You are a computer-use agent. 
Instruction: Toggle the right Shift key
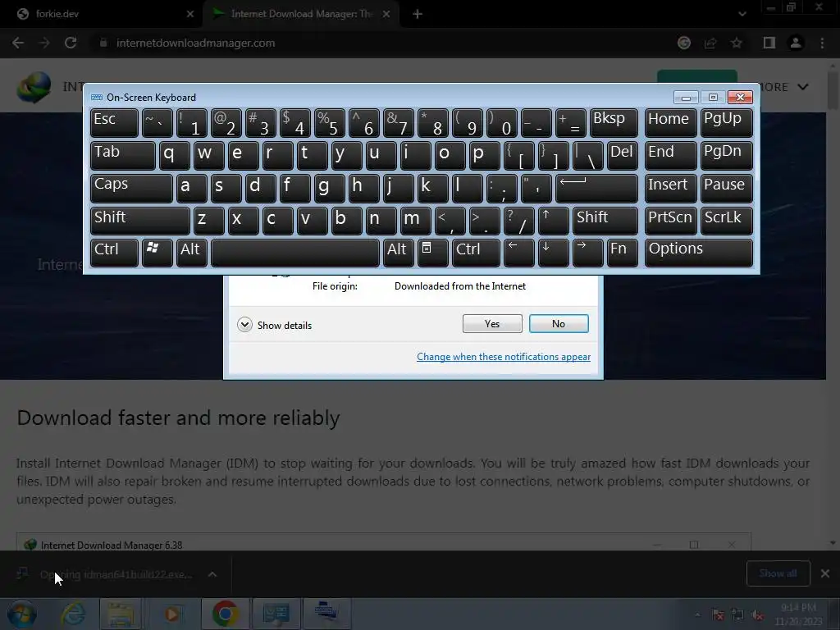tap(605, 221)
